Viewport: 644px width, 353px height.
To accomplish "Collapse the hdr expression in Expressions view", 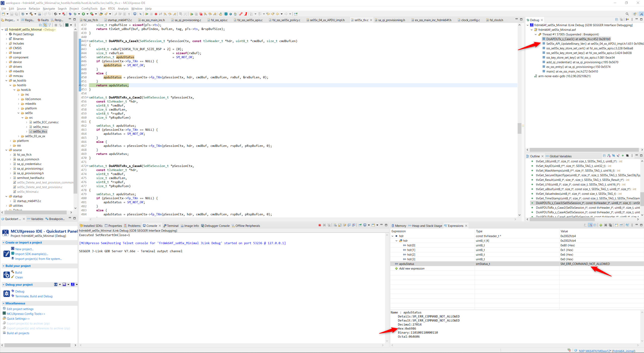I will click(x=393, y=236).
